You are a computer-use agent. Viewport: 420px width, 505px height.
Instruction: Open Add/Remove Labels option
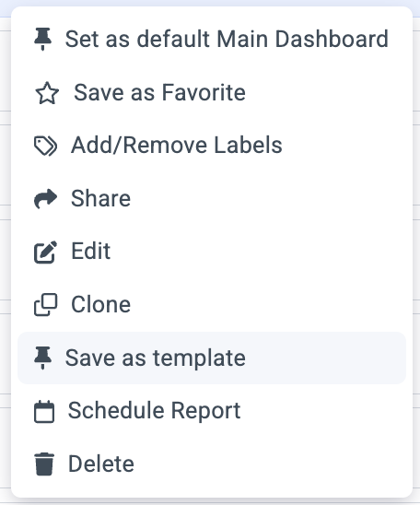pyautogui.click(x=212, y=146)
